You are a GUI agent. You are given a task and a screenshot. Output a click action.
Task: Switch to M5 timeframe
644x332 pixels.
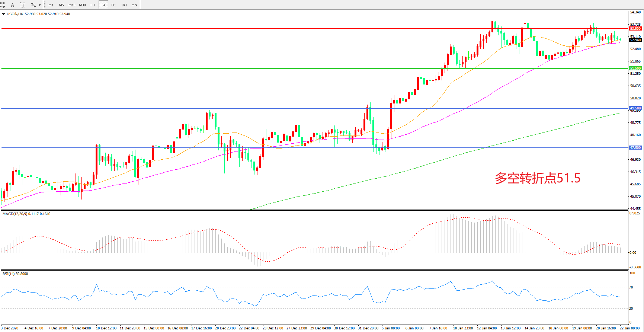[61, 5]
